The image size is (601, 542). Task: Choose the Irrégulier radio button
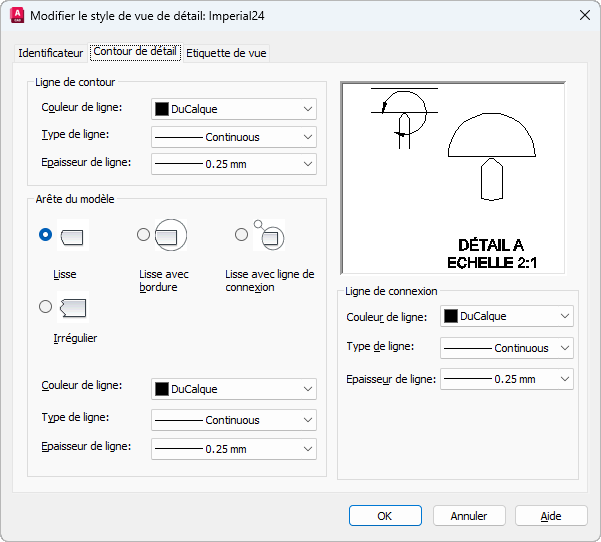tap(45, 306)
